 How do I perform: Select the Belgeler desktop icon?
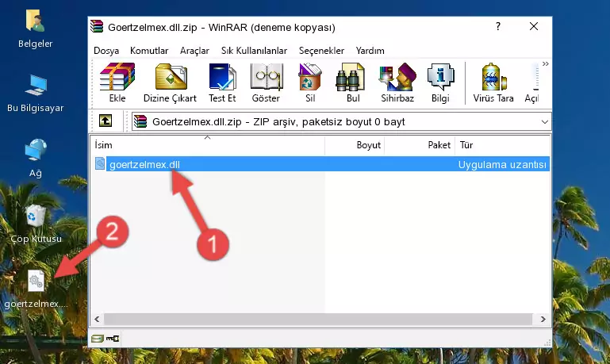coord(36,29)
